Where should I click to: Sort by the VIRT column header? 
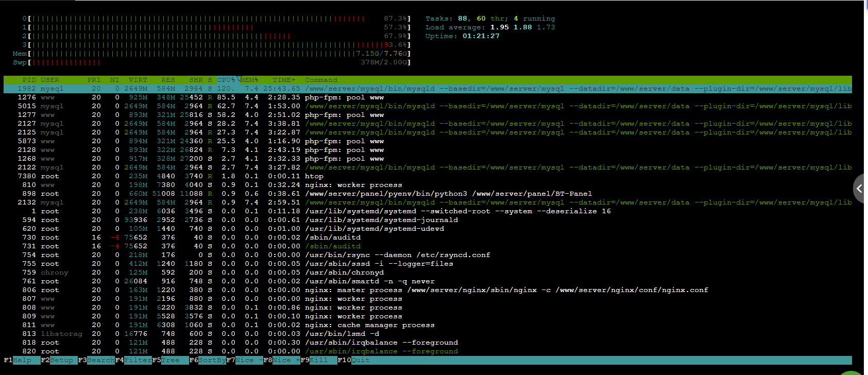pos(138,80)
